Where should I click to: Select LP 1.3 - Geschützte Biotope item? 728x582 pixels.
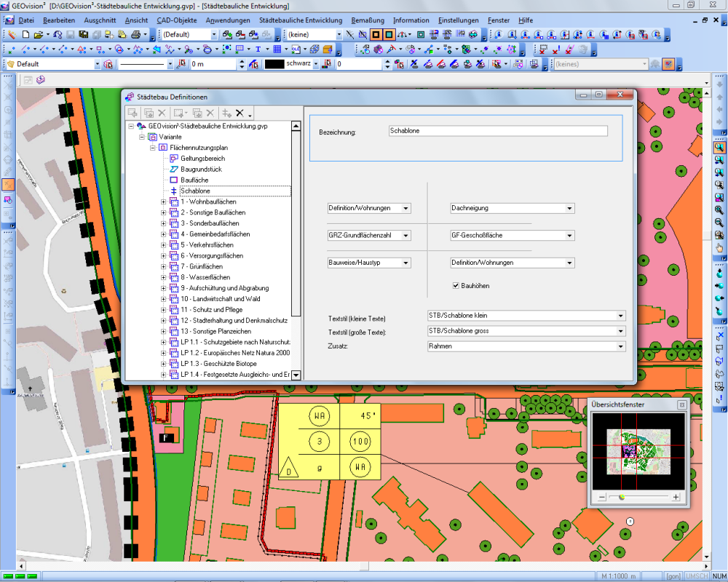point(218,364)
